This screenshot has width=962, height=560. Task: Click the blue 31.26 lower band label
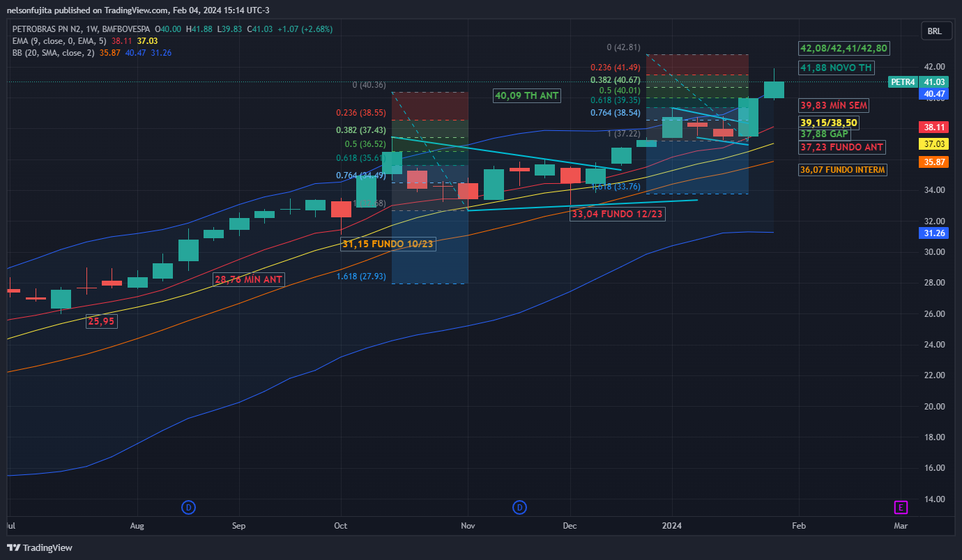pyautogui.click(x=934, y=233)
